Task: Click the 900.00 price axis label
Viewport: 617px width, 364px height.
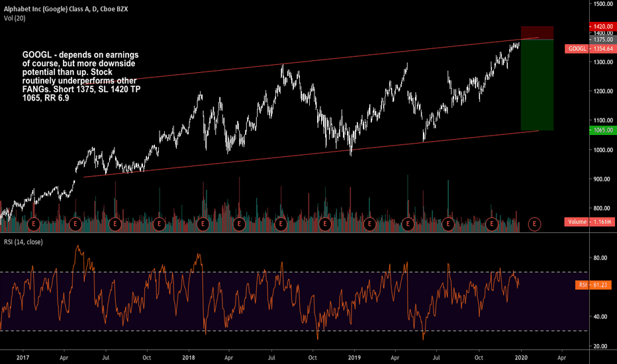Action: (x=603, y=179)
